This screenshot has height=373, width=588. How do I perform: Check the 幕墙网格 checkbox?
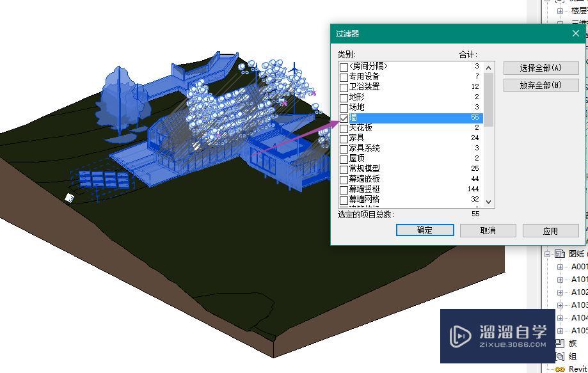coord(344,200)
